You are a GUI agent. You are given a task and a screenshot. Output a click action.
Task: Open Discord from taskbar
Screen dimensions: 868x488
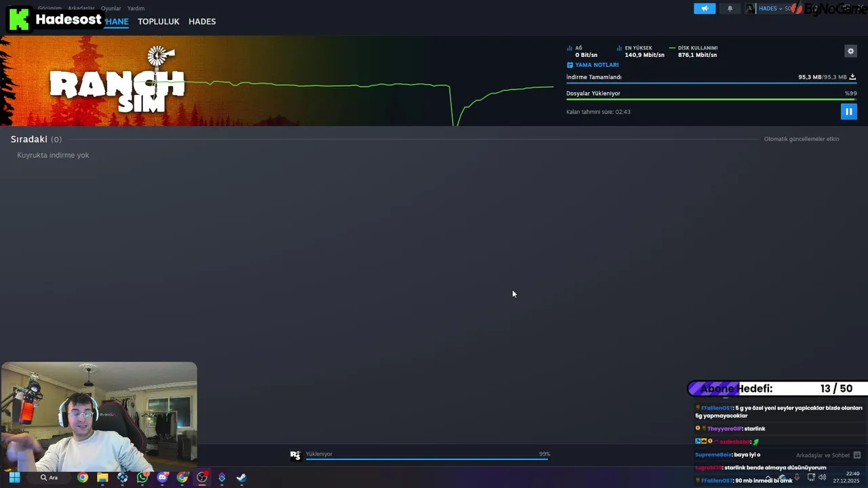(162, 478)
